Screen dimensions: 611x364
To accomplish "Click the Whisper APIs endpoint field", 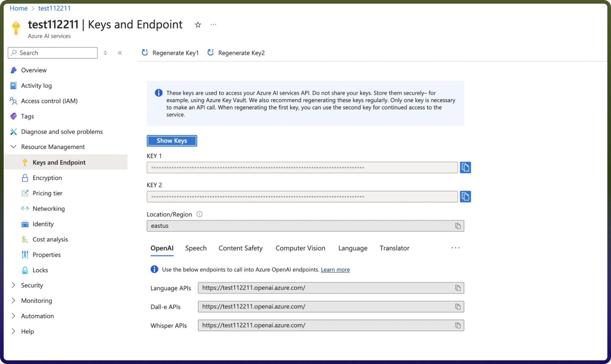I will tap(331, 326).
